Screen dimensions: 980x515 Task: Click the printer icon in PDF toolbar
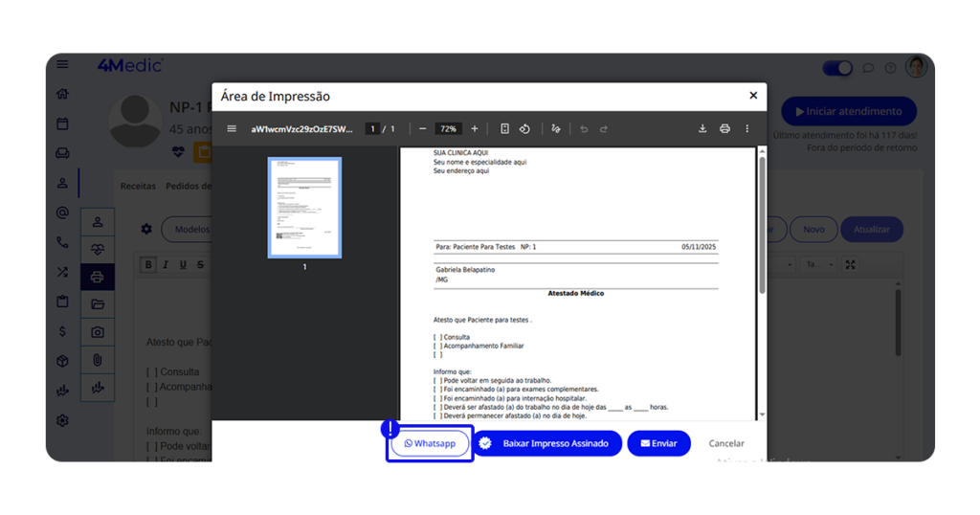pyautogui.click(x=724, y=129)
